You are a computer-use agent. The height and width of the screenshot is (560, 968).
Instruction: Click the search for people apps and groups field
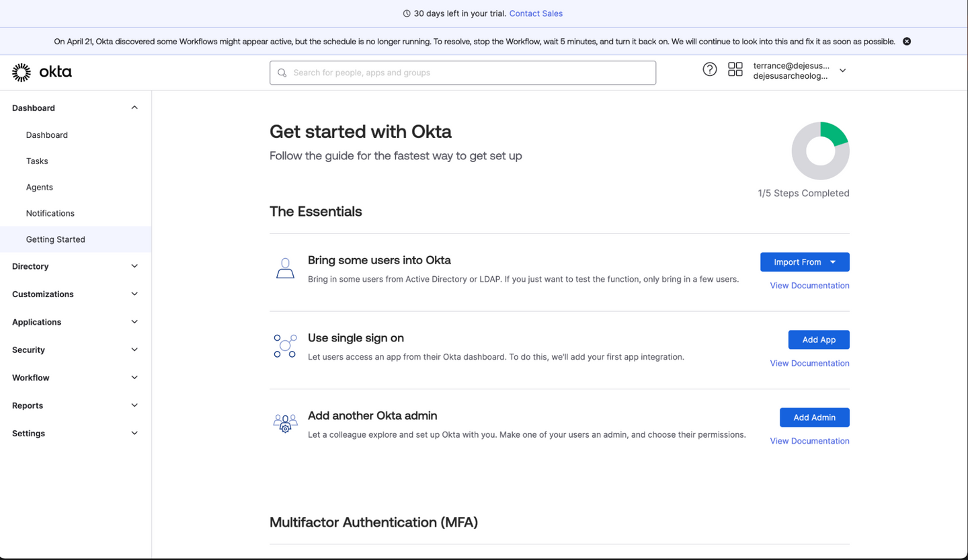(462, 73)
